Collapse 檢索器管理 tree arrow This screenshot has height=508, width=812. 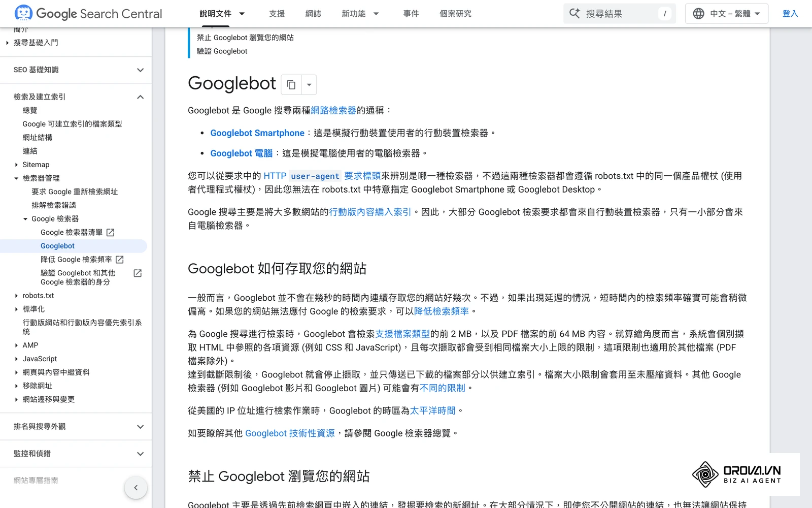(x=16, y=178)
